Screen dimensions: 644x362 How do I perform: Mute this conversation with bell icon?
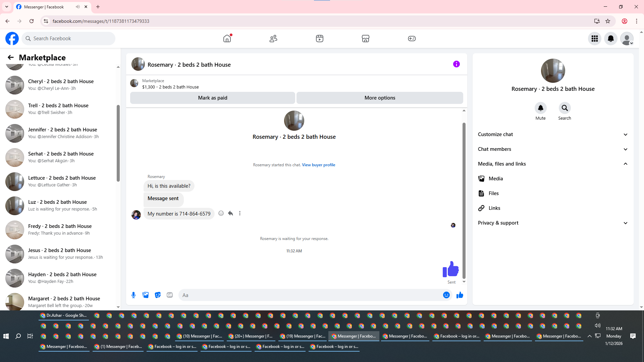[540, 108]
